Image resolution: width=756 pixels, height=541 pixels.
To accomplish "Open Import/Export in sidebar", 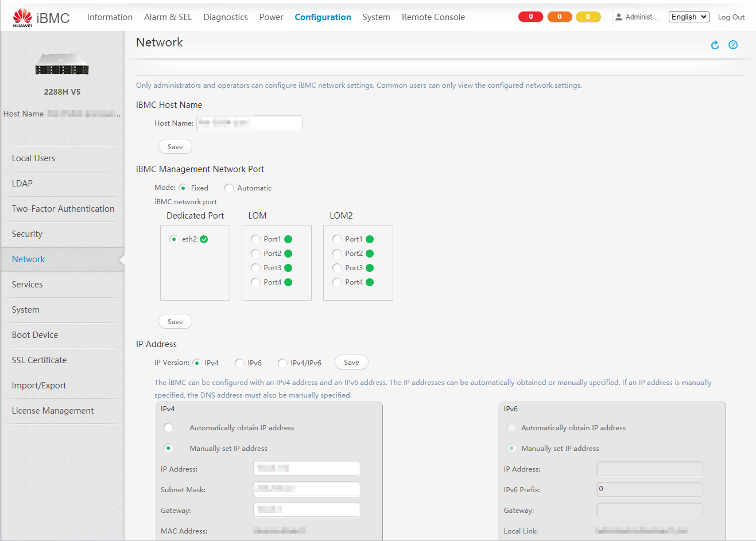I will (62, 386).
